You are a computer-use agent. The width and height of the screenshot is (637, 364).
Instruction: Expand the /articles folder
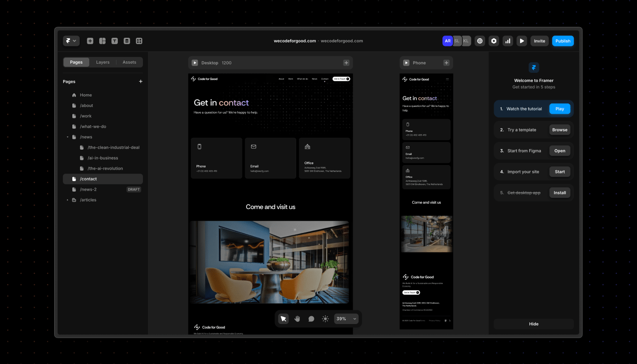coord(68,200)
